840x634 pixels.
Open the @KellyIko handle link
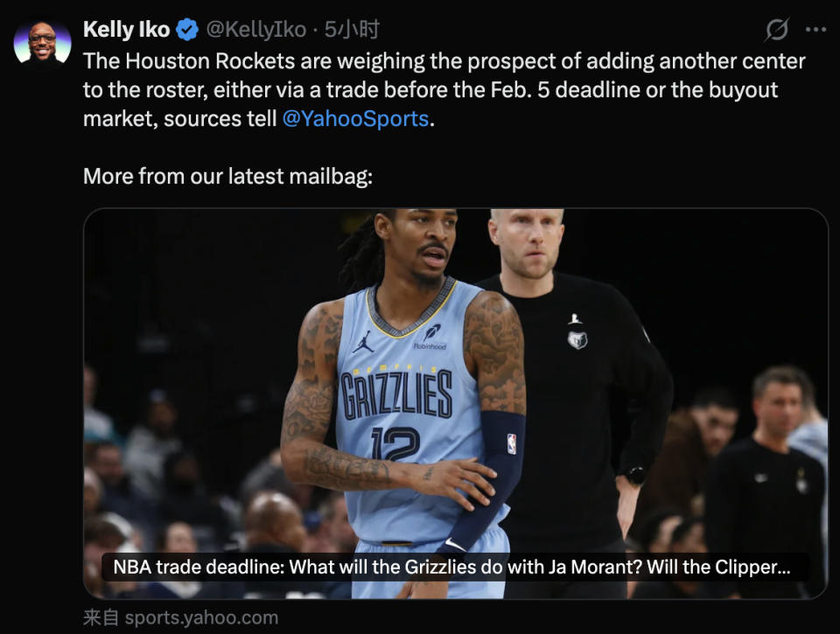(x=256, y=30)
